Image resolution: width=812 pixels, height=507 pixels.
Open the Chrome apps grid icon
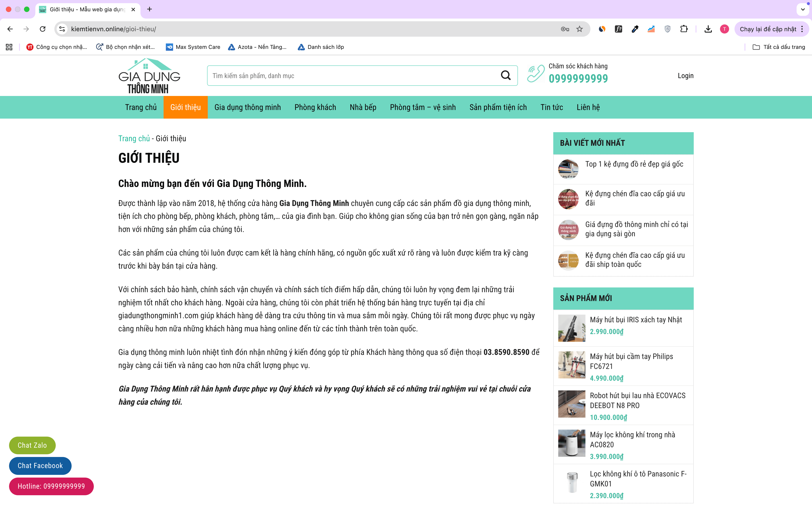9,47
